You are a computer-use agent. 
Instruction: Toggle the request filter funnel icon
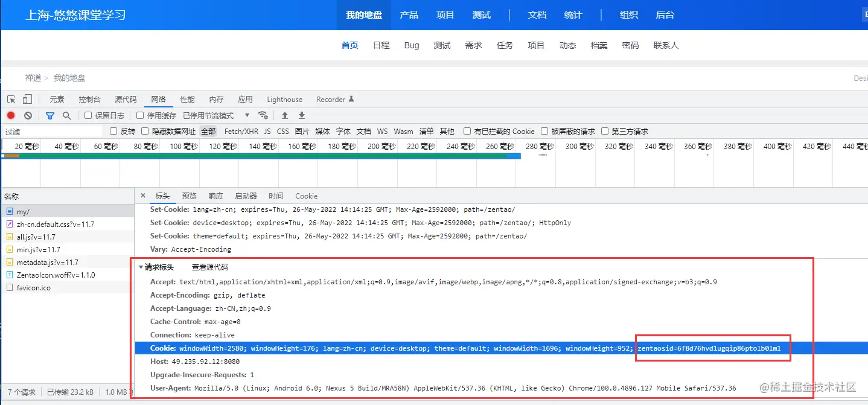tap(50, 115)
